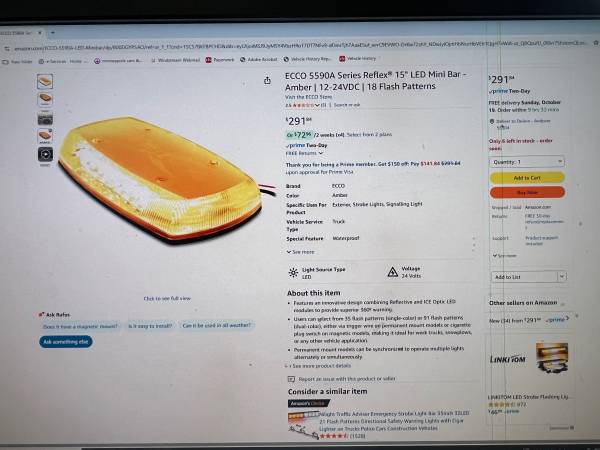Click the deliver-to location pin icon
600x450 pixels.
tap(492, 121)
